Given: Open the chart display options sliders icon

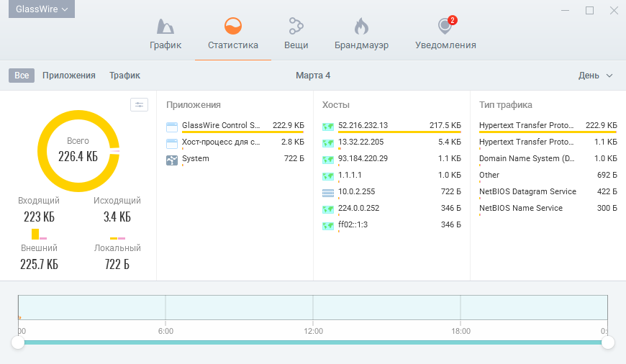Looking at the screenshot, I should [x=139, y=104].
